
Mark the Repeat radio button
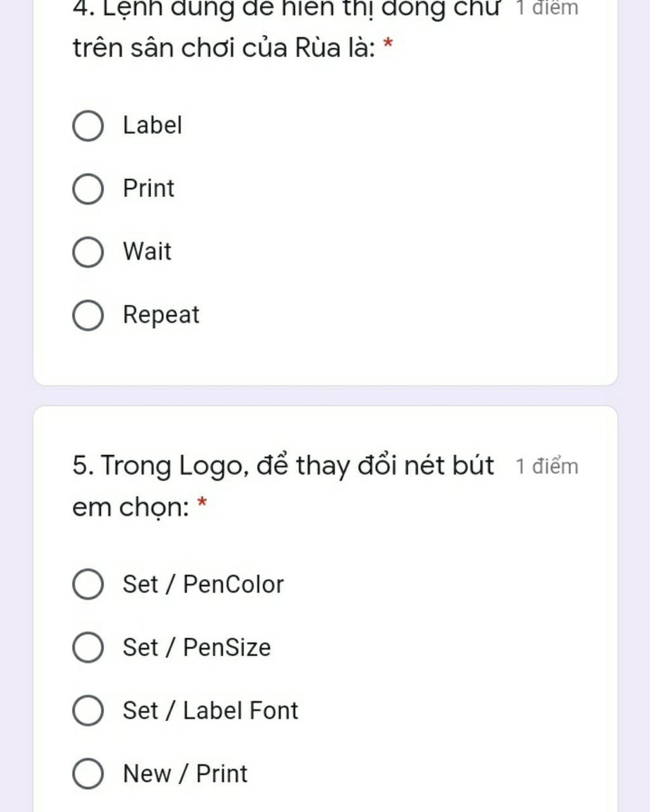point(88,315)
